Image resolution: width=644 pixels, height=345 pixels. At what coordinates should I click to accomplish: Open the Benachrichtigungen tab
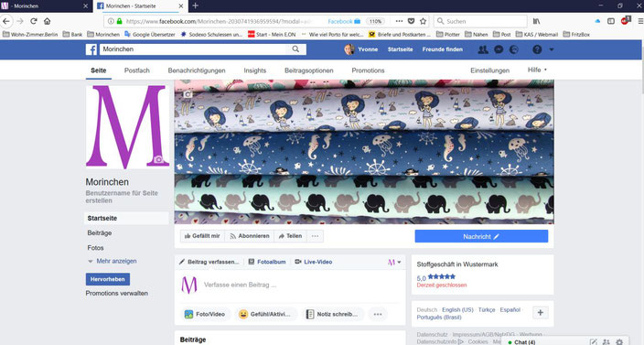(x=197, y=70)
